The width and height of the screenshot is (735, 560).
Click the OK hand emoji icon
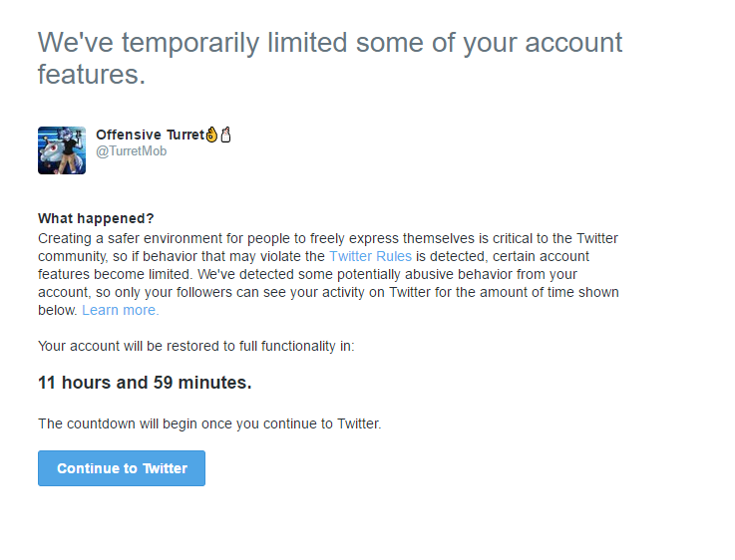click(x=210, y=135)
